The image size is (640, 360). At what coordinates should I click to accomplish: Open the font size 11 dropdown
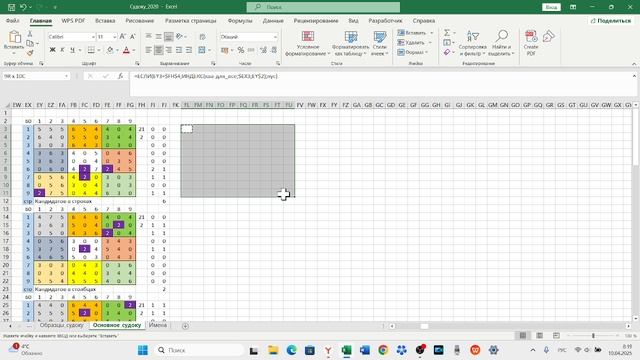point(115,37)
